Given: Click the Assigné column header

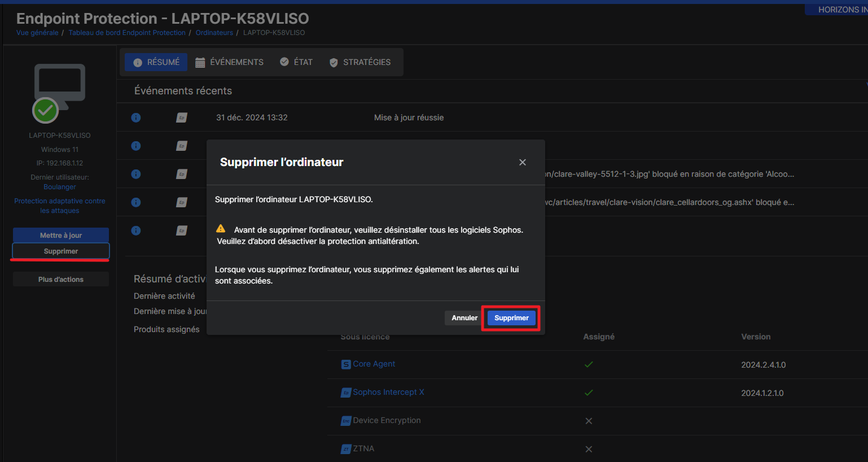Looking at the screenshot, I should click(x=599, y=337).
